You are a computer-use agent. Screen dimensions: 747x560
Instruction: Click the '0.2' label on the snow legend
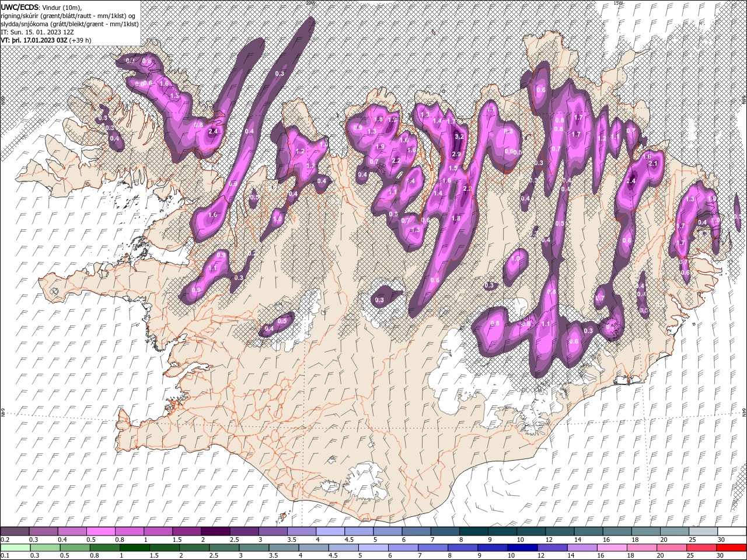(5, 540)
